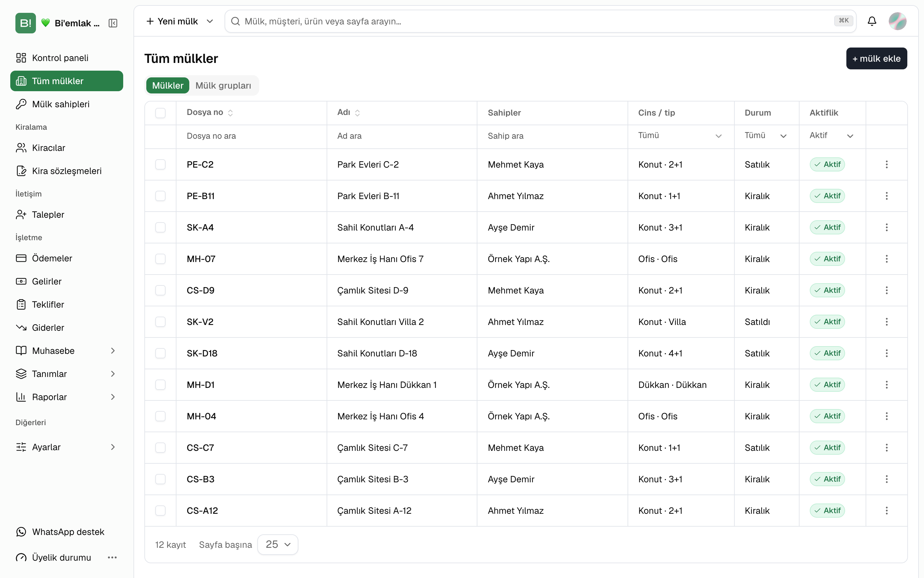Select the Mülkler tab

point(167,85)
